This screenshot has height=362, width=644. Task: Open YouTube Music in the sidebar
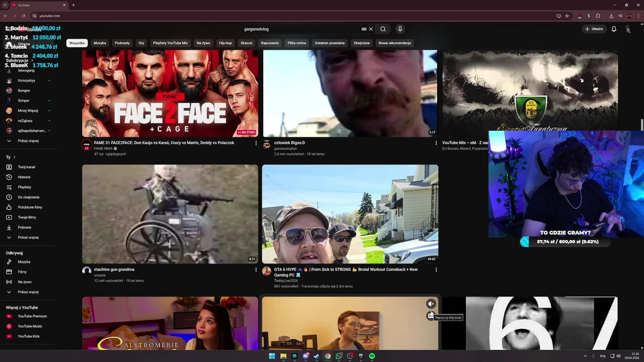[x=30, y=326]
